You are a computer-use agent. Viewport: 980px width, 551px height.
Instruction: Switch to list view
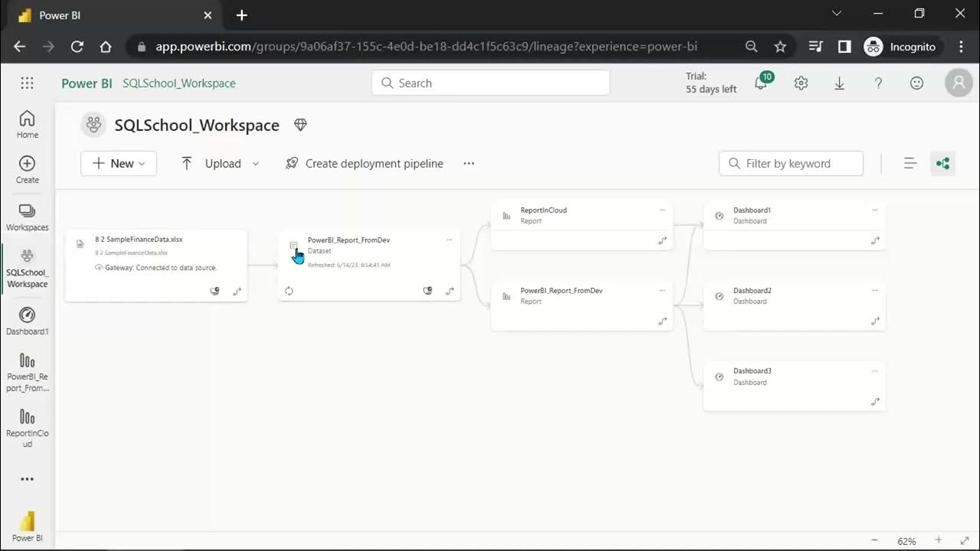tap(910, 163)
